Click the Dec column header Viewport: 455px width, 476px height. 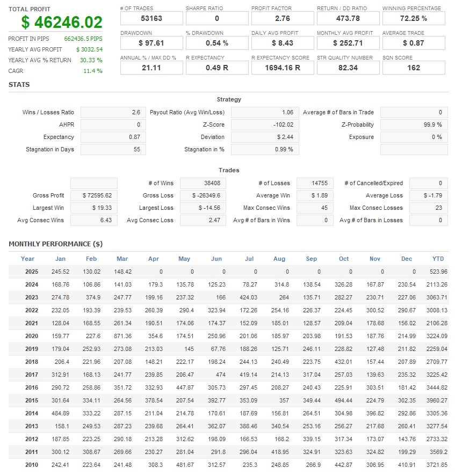pos(406,259)
